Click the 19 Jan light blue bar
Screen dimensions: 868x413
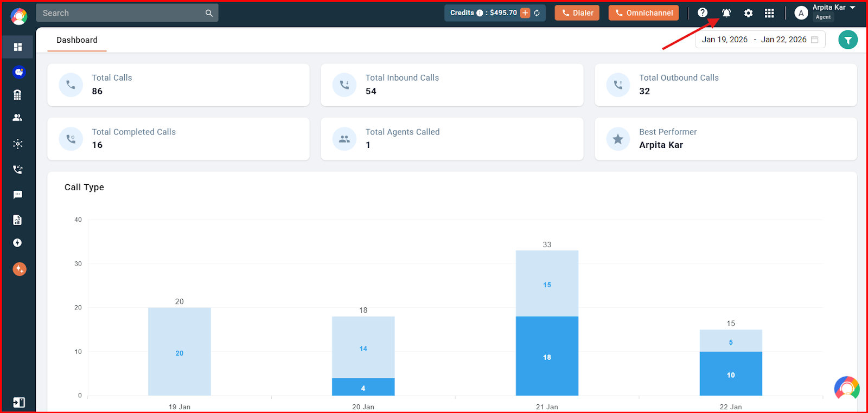tap(180, 352)
